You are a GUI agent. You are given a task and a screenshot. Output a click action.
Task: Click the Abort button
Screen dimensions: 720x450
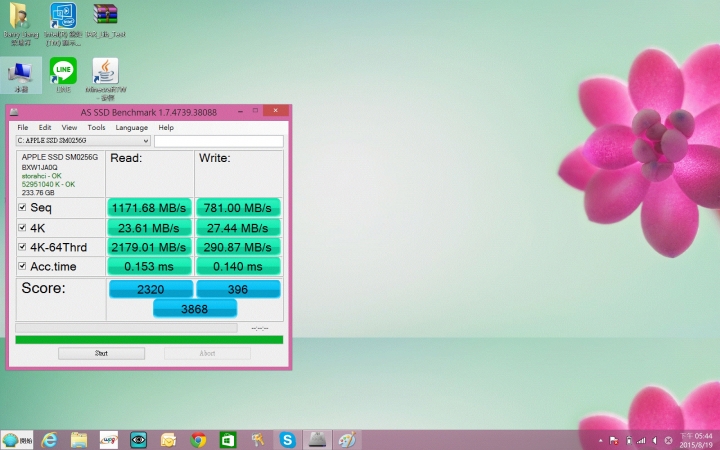point(207,353)
